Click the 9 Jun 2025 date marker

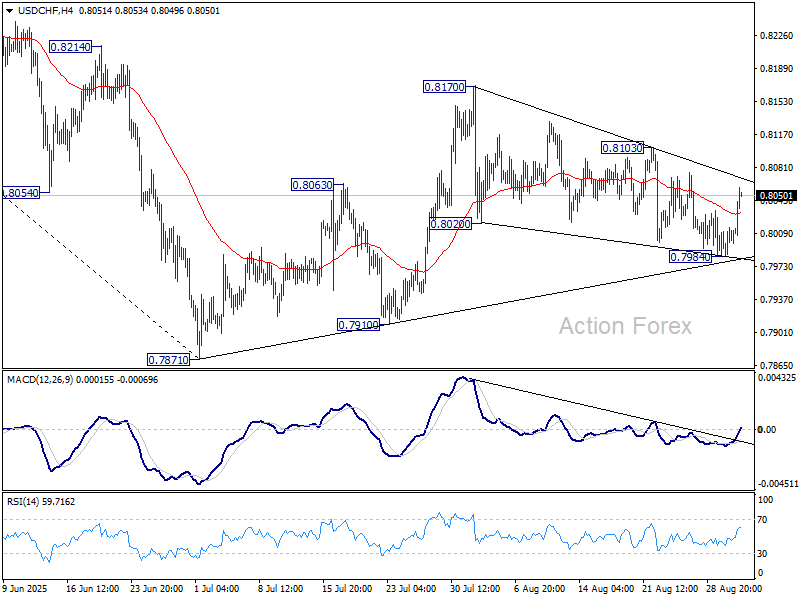click(27, 588)
